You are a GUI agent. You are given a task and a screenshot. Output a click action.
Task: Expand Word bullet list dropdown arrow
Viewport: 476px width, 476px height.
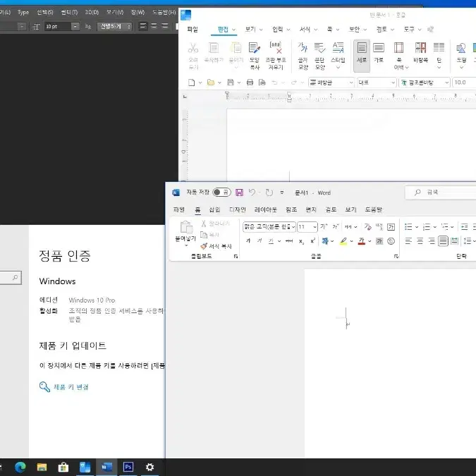417,227
